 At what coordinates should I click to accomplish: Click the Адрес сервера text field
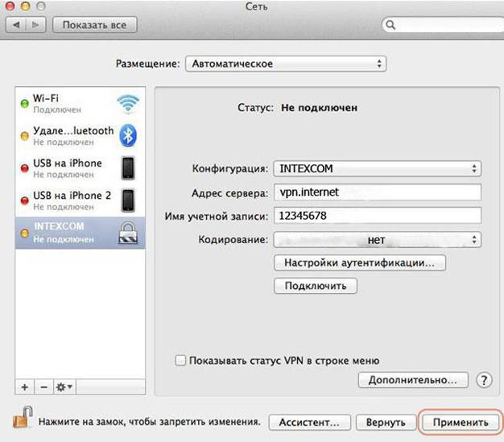point(377,192)
